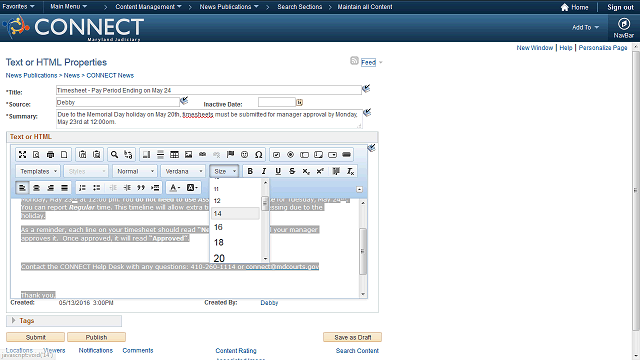Screen dimensions: 640x360
Task: Apply strikethrough formatting
Action: (x=292, y=171)
